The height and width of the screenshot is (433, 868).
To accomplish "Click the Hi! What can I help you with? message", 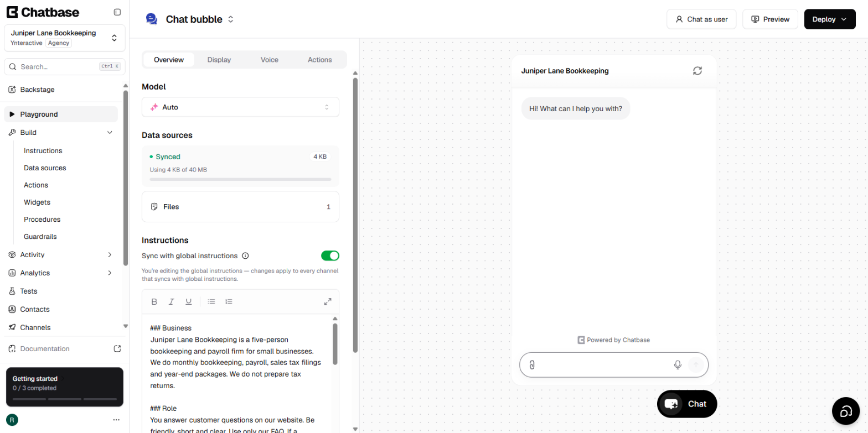I will click(x=576, y=108).
